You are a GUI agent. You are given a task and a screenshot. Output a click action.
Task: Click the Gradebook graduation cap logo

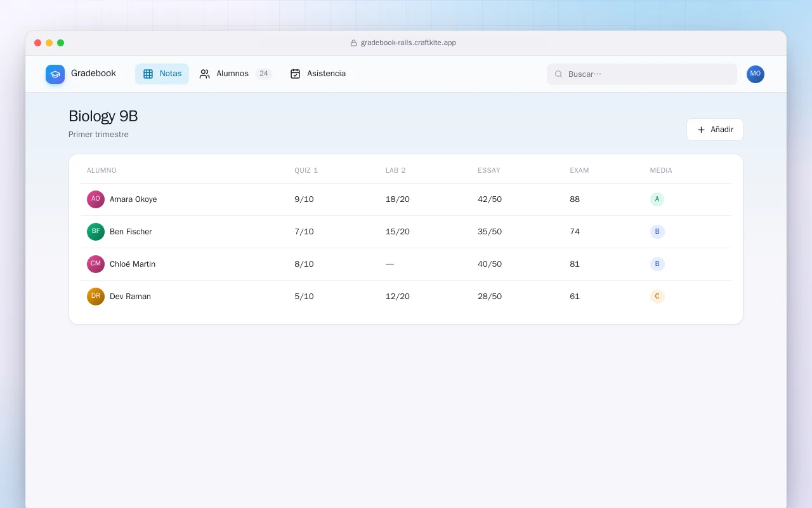pos(55,74)
